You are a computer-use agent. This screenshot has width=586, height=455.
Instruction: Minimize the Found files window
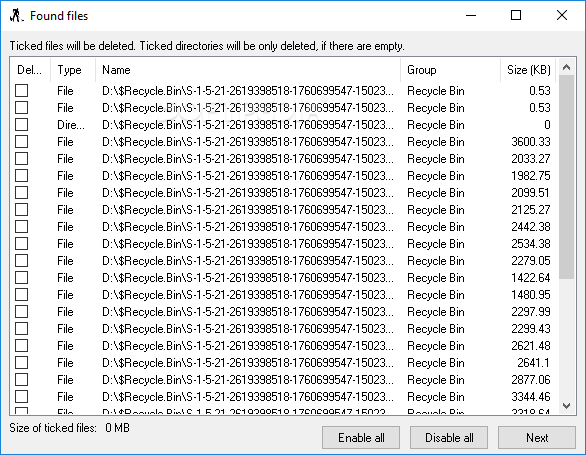click(471, 15)
